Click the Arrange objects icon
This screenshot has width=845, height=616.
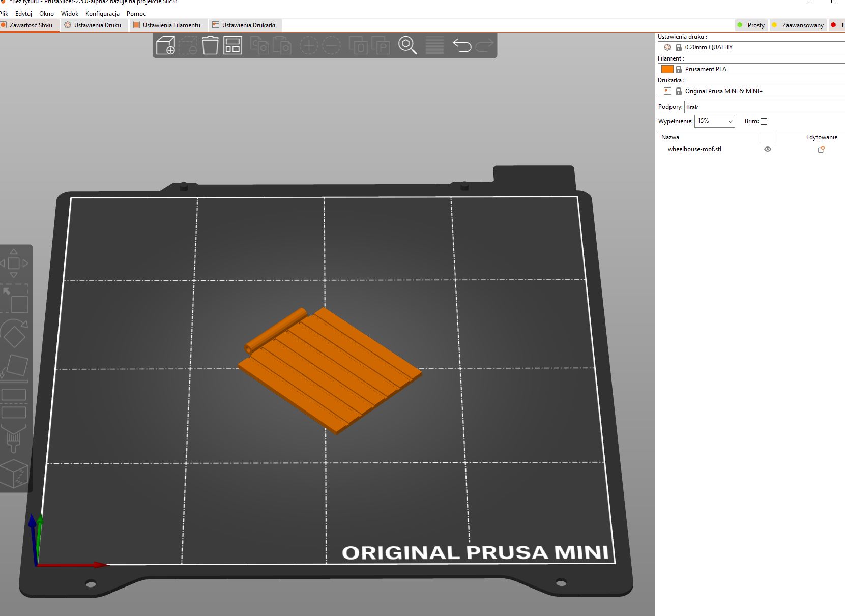pyautogui.click(x=232, y=45)
